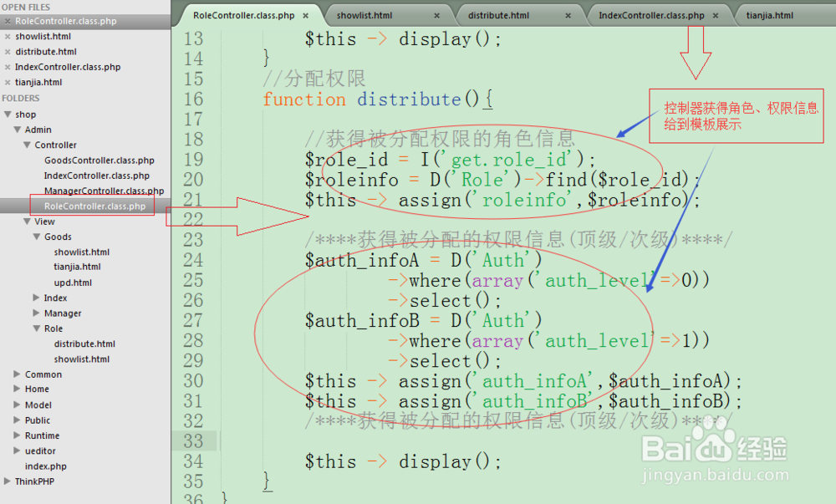Viewport: 836px width, 504px height.
Task: Collapse the Controller folder
Action: click(x=28, y=145)
